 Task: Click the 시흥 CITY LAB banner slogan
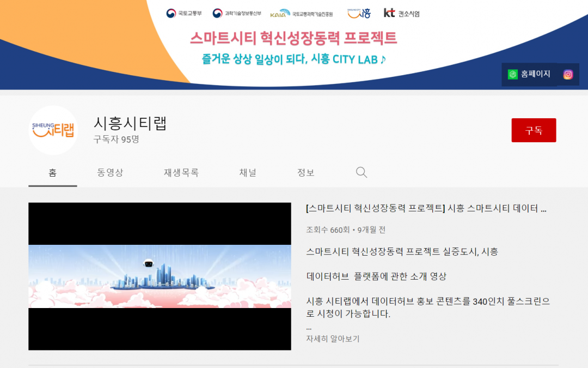293,59
